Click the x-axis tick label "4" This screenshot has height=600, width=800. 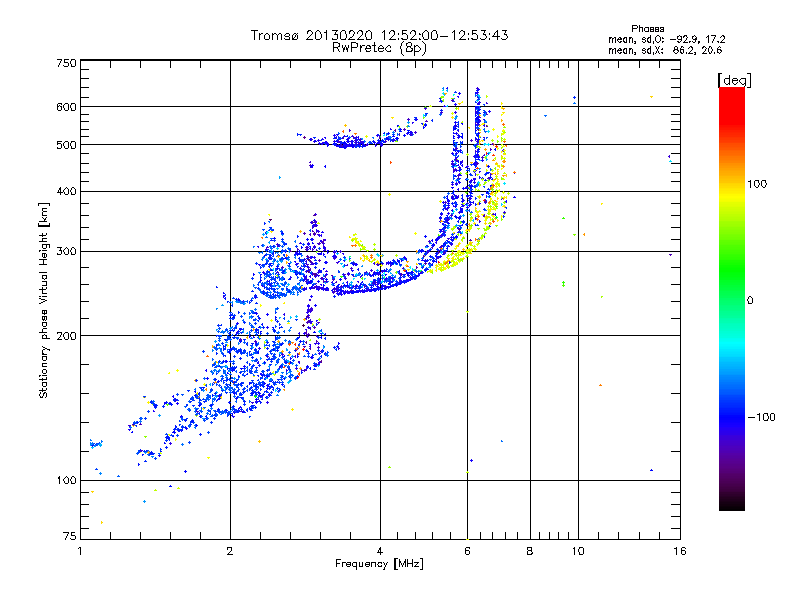[380, 551]
